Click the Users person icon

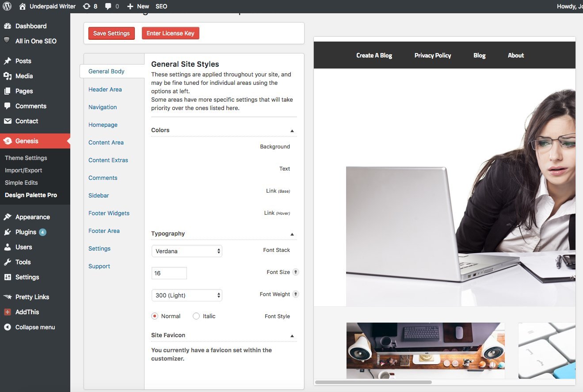[8, 247]
